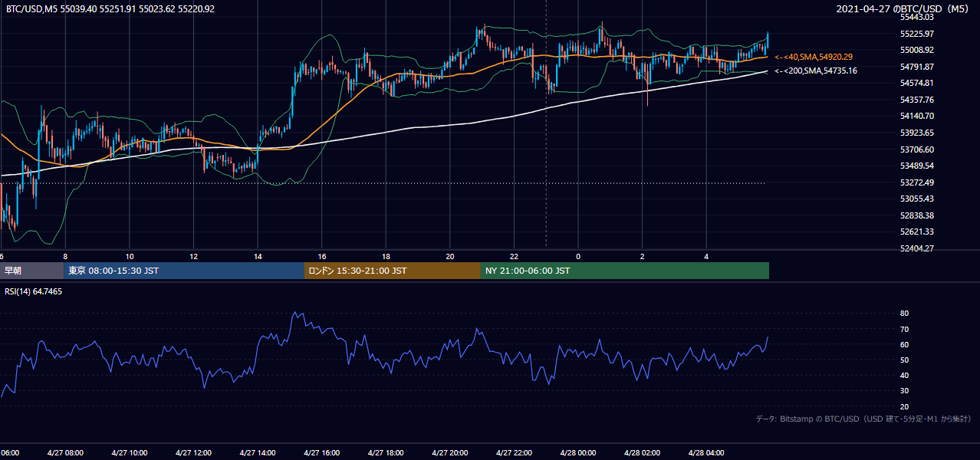Click price axis label 53923.65

tap(916, 133)
